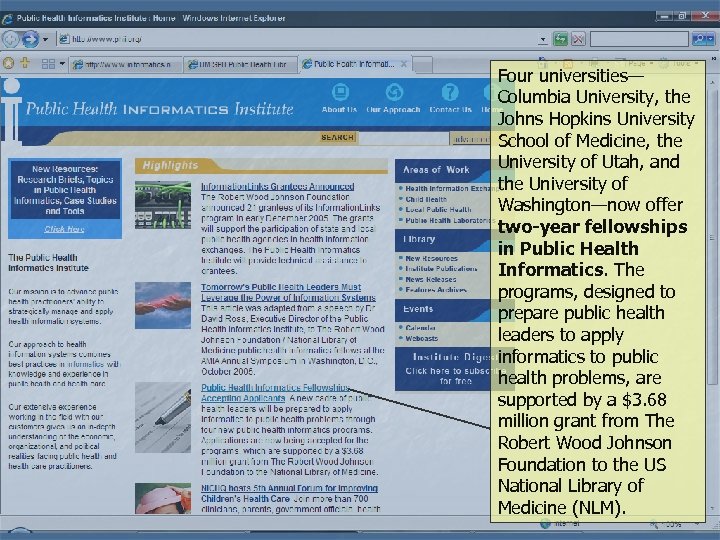Open a new blank tab
The height and width of the screenshot is (540, 720).
coord(423,65)
